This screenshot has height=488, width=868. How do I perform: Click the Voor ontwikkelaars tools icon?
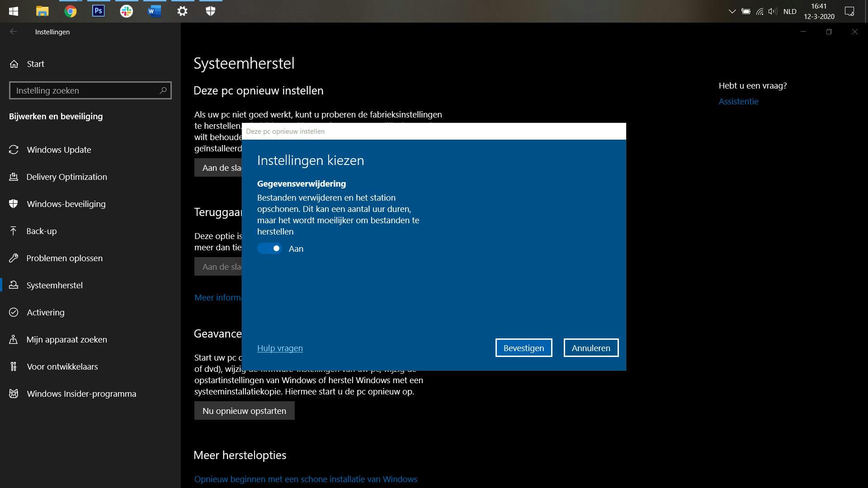click(x=14, y=366)
